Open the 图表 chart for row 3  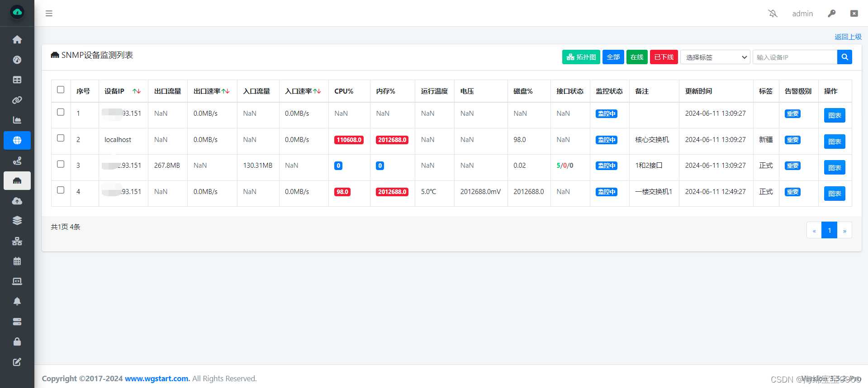tap(835, 168)
